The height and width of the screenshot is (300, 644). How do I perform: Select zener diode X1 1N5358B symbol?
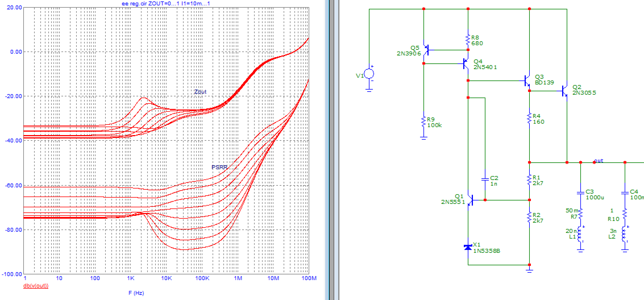[x=468, y=247]
